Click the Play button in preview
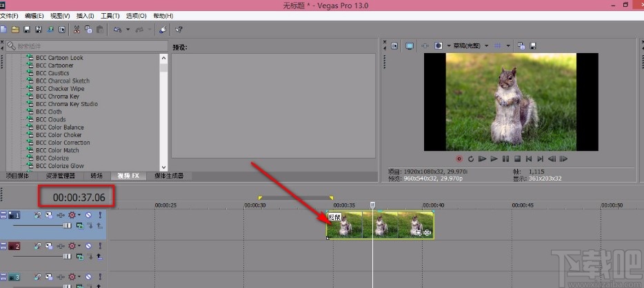The image size is (644, 288). (494, 158)
